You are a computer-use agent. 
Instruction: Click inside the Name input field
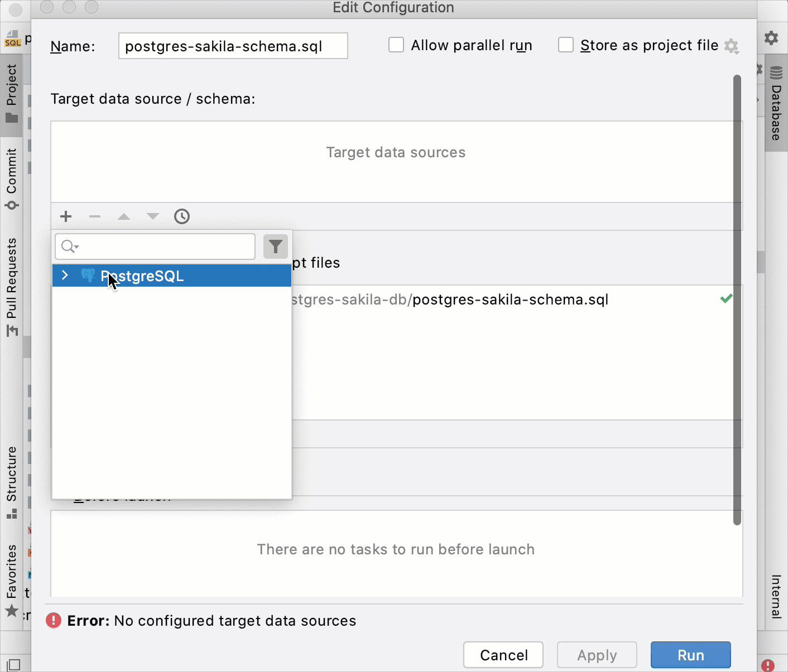(233, 46)
